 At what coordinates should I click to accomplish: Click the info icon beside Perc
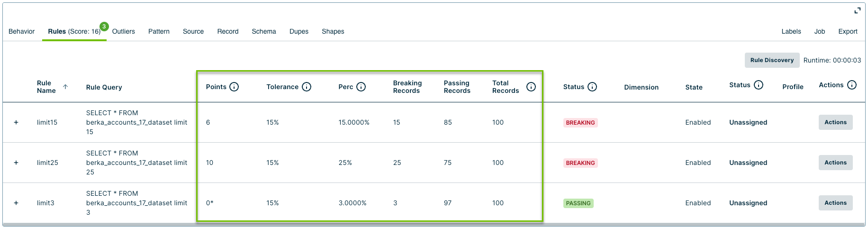coord(361,87)
